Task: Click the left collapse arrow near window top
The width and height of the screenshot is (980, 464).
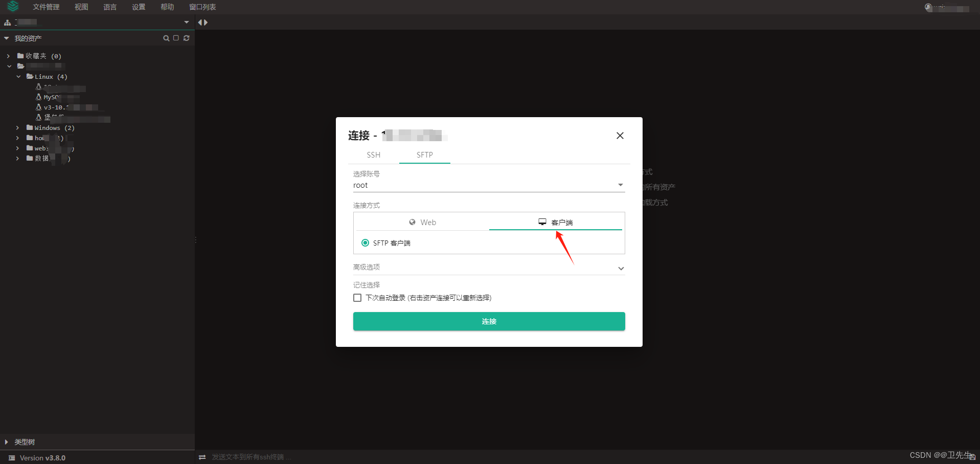Action: 199,22
